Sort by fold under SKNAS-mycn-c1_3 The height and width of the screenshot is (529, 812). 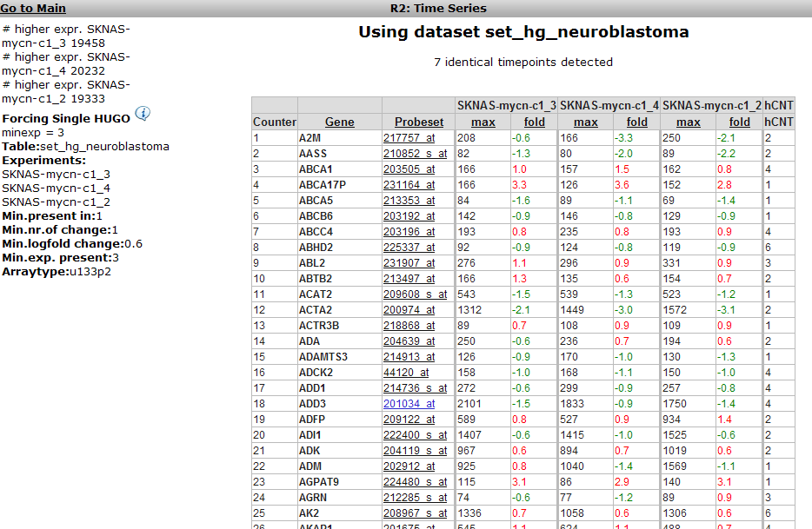coord(534,122)
